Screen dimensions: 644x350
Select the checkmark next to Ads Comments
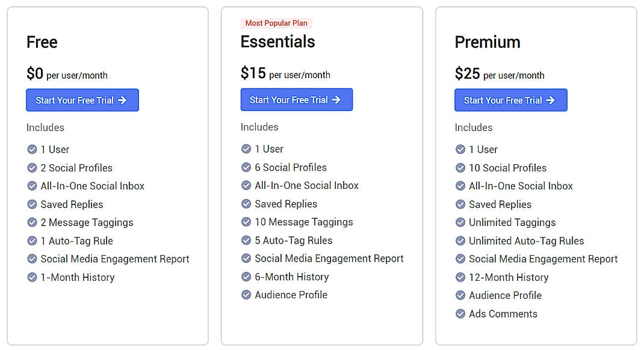(x=460, y=314)
